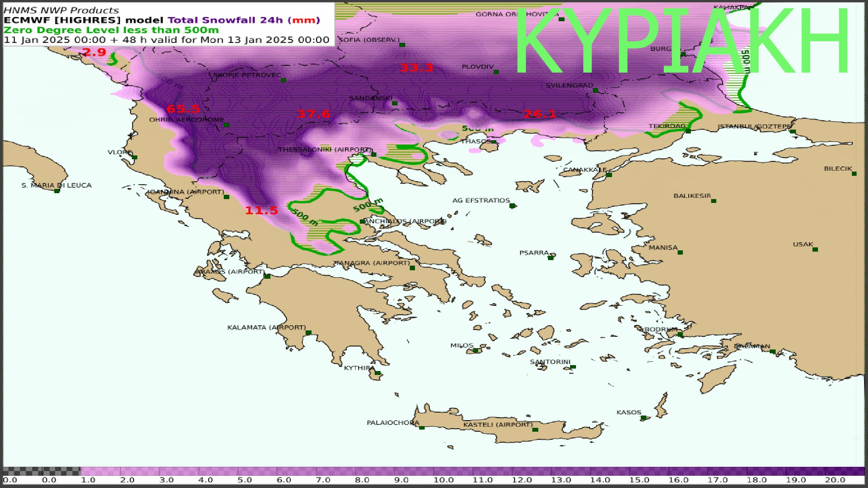Select the Plovdiv station marker

pyautogui.click(x=496, y=72)
